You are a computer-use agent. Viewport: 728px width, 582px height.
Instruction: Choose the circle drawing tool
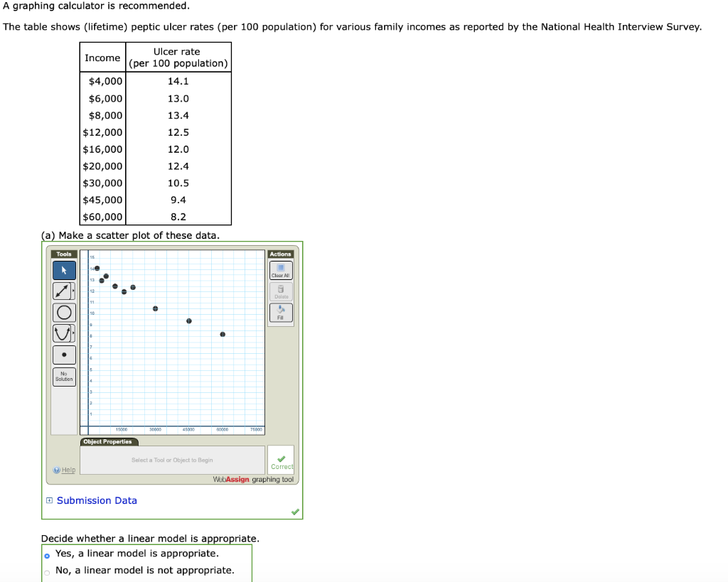pos(63,312)
